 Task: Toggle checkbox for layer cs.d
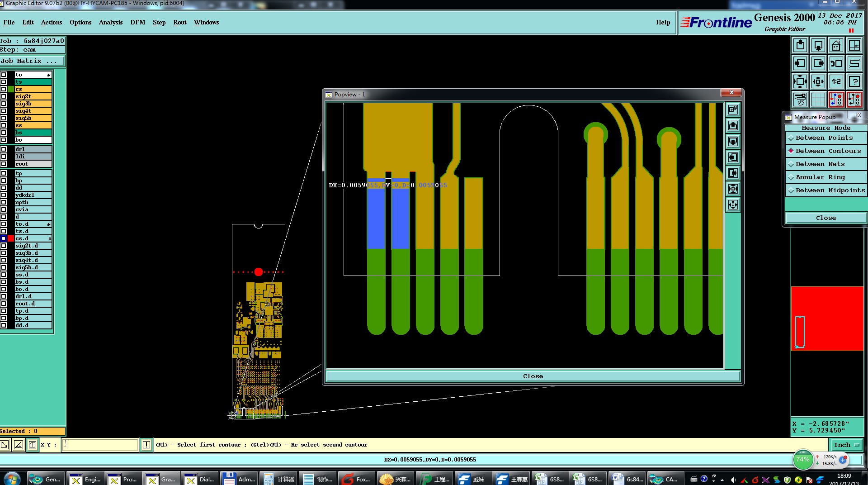point(4,238)
